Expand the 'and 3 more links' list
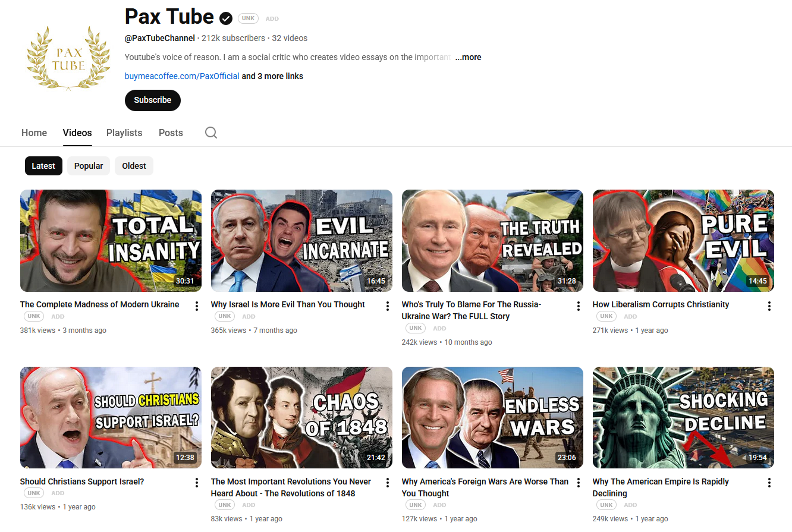Screen dimensions: 792x532 (x=272, y=76)
